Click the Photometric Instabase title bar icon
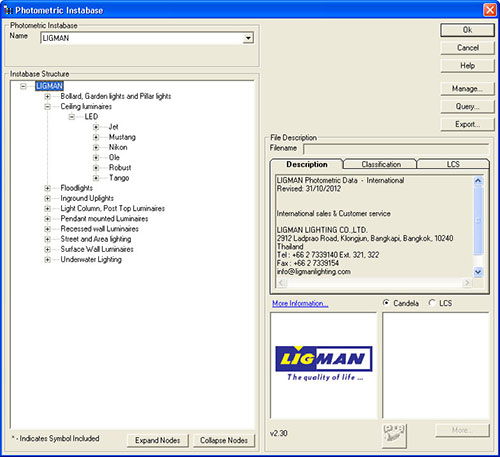500x457 pixels. [8, 10]
